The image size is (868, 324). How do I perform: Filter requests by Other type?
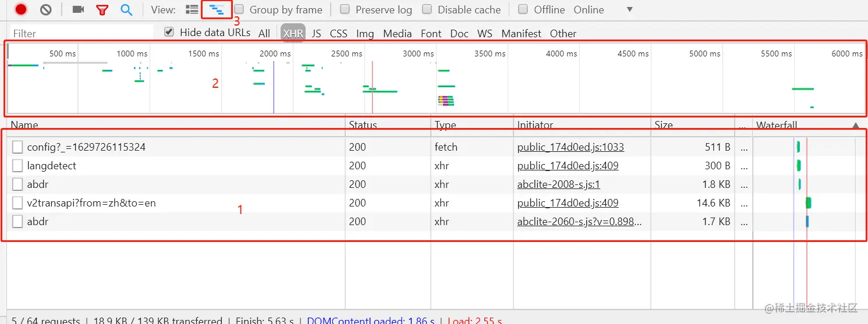click(x=563, y=34)
